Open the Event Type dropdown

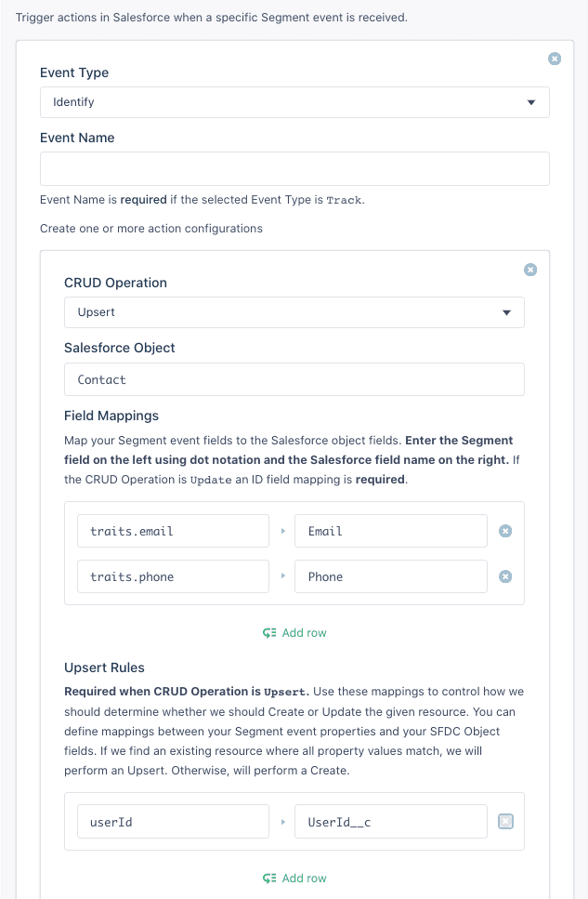pos(532,101)
